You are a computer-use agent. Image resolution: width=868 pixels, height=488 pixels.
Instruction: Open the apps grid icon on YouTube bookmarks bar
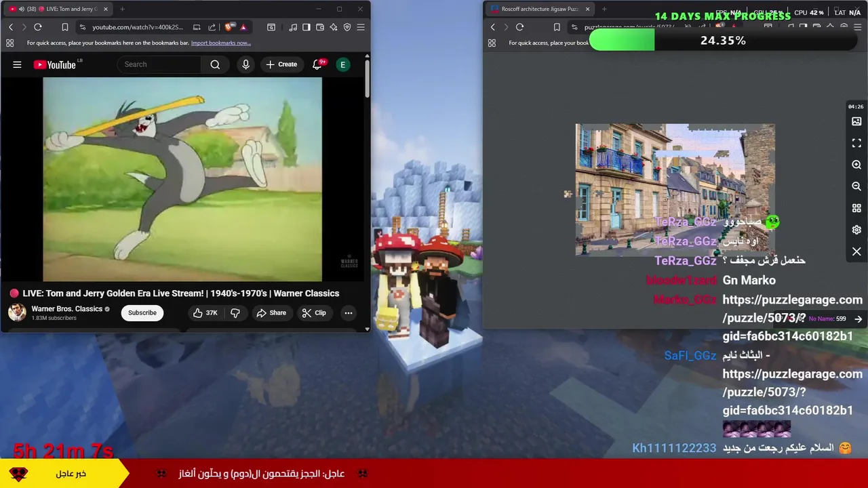9,43
